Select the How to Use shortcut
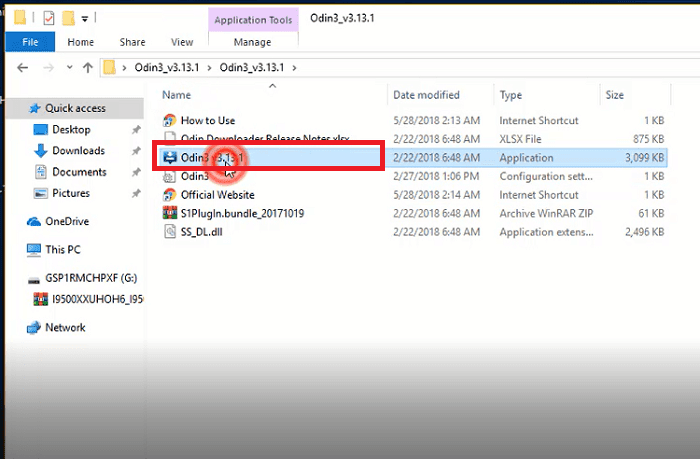Viewport: 700px width, 459px height. [208, 120]
